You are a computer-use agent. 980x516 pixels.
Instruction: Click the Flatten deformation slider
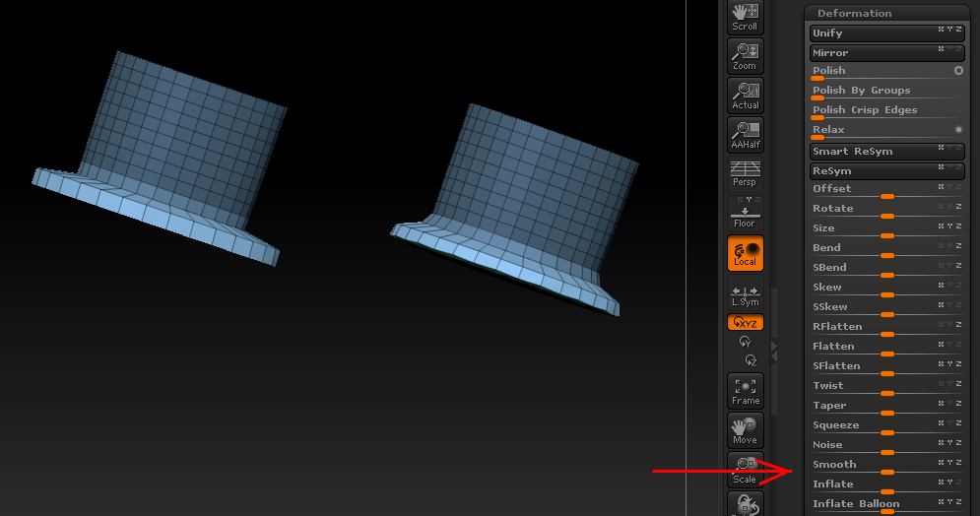pyautogui.click(x=886, y=348)
